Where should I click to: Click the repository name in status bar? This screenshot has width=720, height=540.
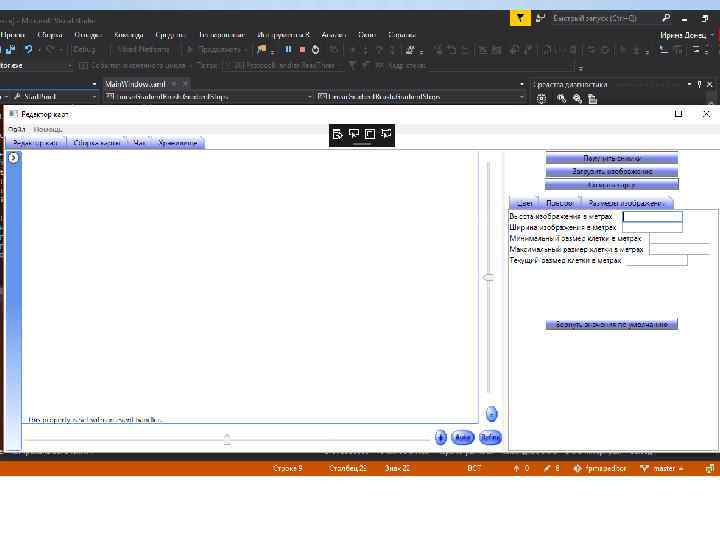pos(600,468)
